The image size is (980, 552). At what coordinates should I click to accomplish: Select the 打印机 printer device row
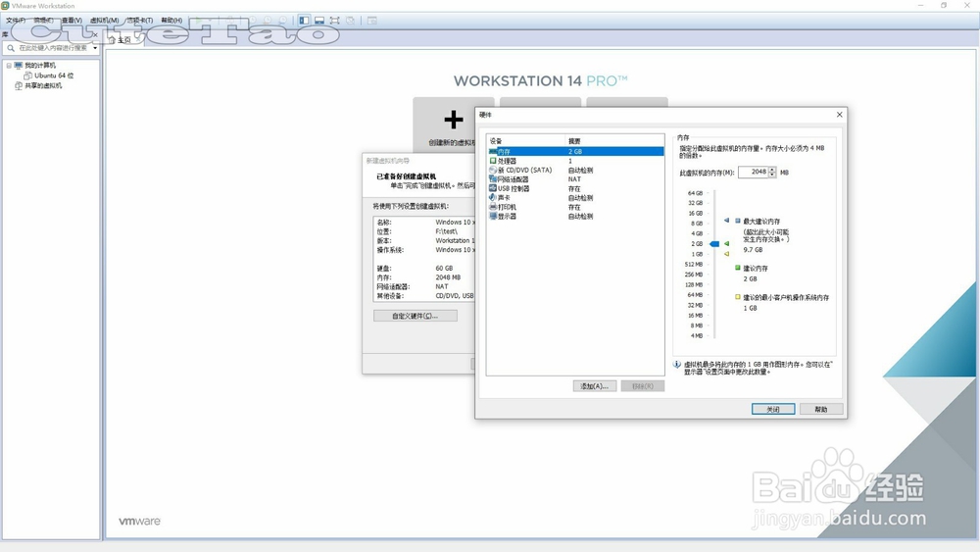pos(575,207)
